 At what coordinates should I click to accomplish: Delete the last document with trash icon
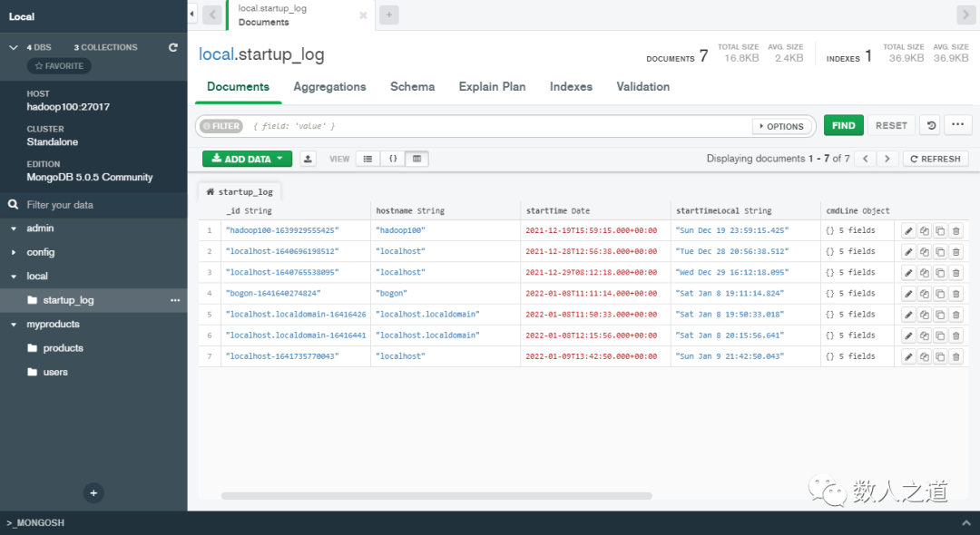955,355
